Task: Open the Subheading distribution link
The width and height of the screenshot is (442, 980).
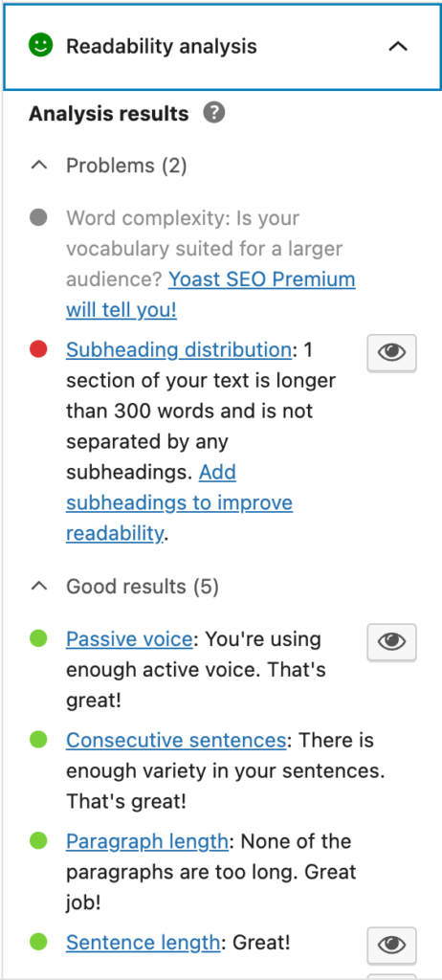Action: 179,350
